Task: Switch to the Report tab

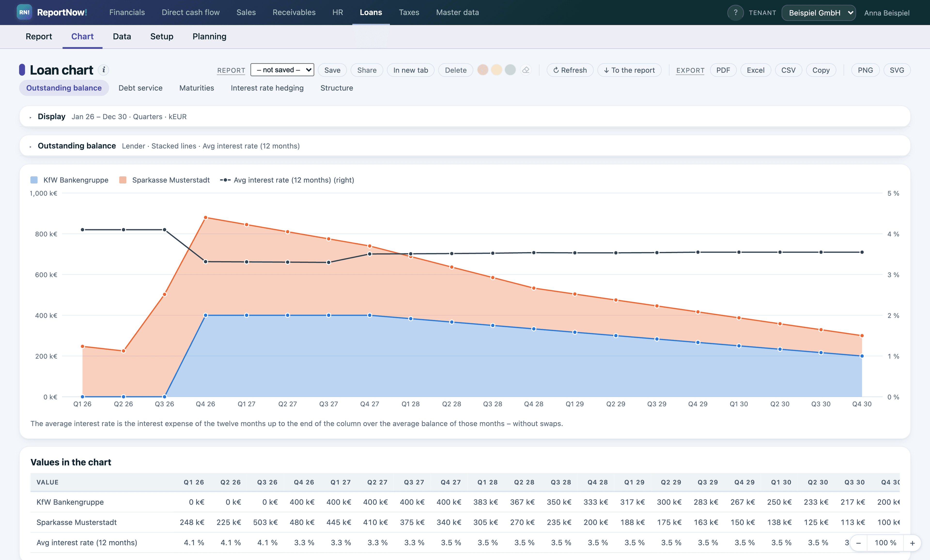Action: tap(39, 37)
